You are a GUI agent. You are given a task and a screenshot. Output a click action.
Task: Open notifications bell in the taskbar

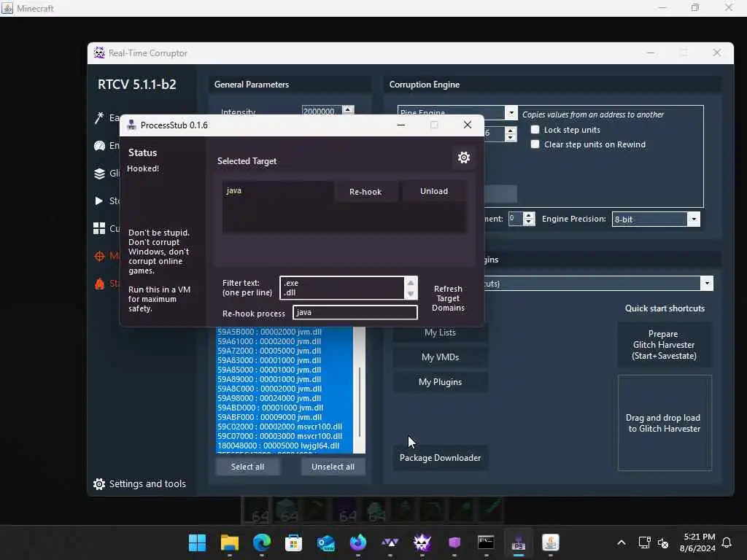point(727,542)
